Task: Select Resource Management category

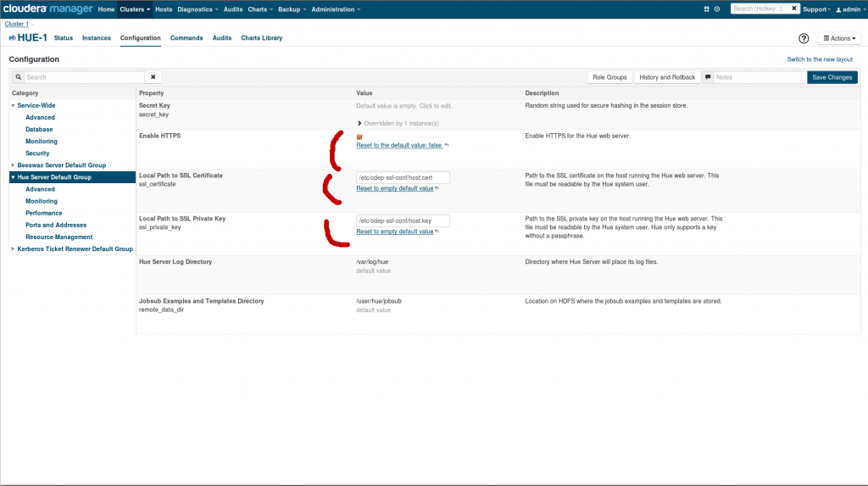Action: 58,237
